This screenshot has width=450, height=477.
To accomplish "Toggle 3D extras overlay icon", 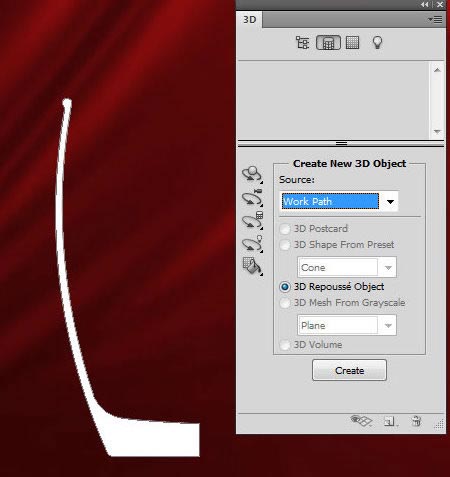I will [361, 421].
